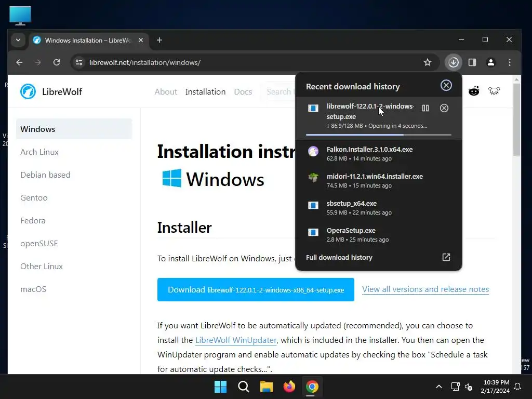Show hidden system tray icons
The image size is (532, 399).
point(438,387)
